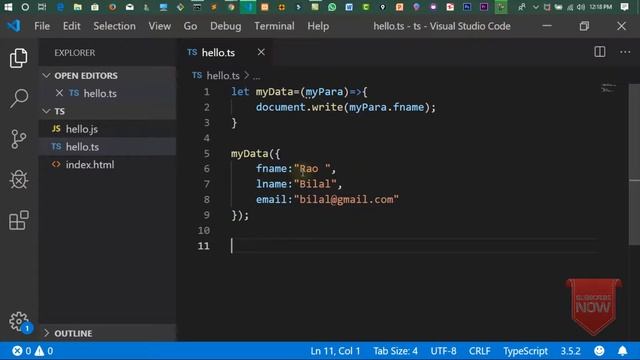Open index.html in the explorer
The image size is (640, 360).
[x=108, y=164]
